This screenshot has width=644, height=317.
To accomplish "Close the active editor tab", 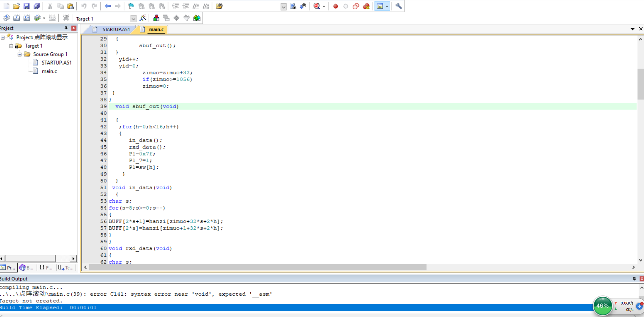I will pyautogui.click(x=641, y=29).
